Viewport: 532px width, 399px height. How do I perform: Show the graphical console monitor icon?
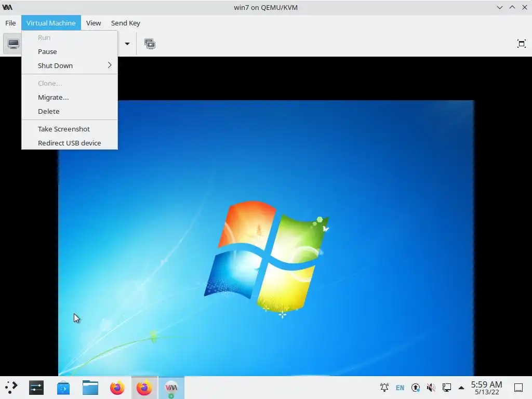pos(13,44)
